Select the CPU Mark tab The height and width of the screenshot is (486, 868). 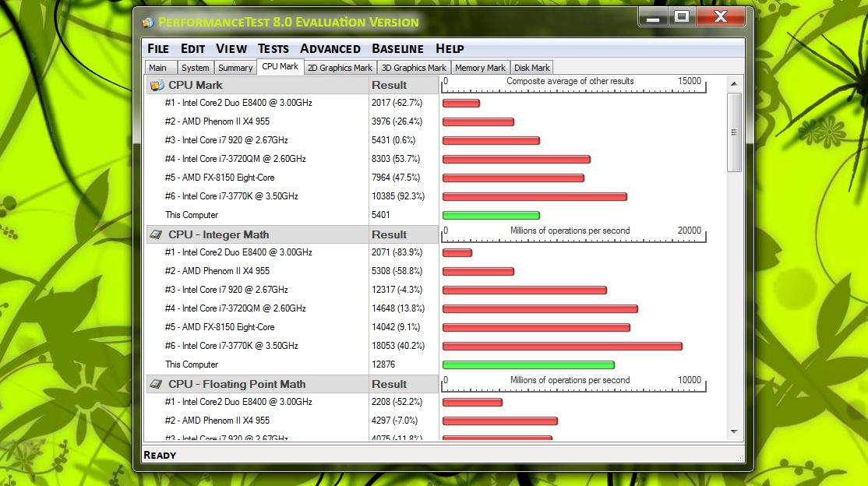coord(280,66)
